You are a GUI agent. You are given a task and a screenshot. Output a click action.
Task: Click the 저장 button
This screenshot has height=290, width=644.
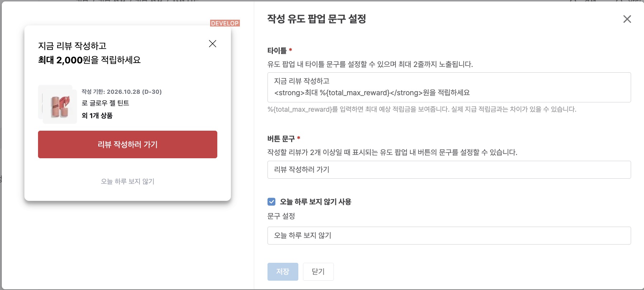point(283,272)
